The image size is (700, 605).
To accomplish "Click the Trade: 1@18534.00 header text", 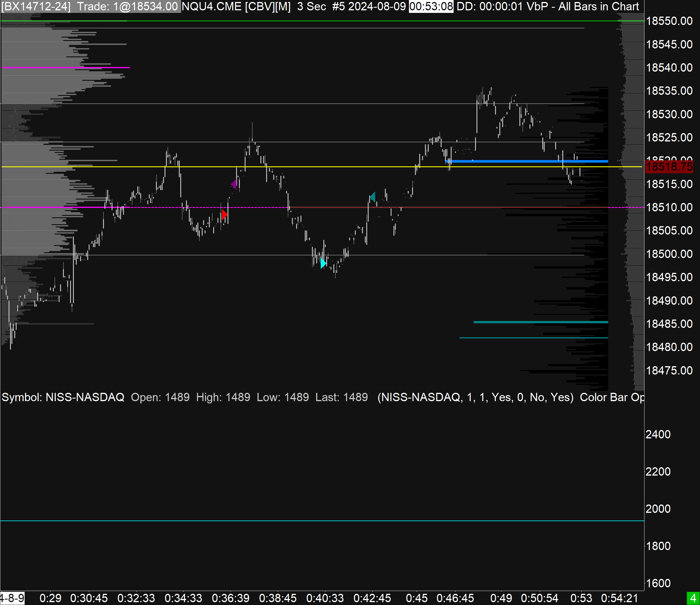I will click(x=127, y=6).
